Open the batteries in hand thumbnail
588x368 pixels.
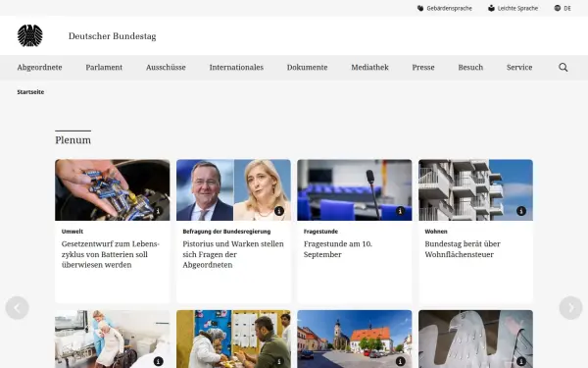(x=112, y=190)
